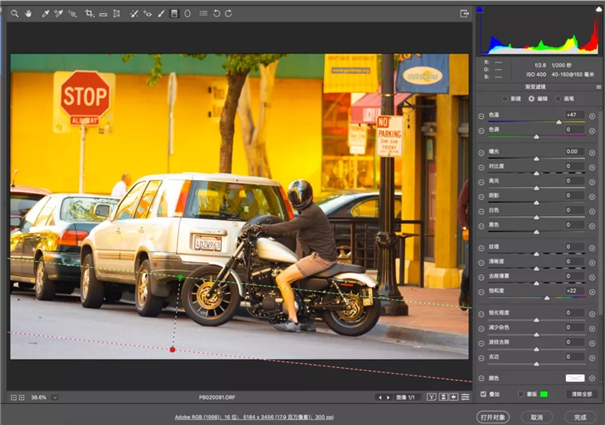Rotate image clockwise
This screenshot has height=425, width=605.
(229, 13)
